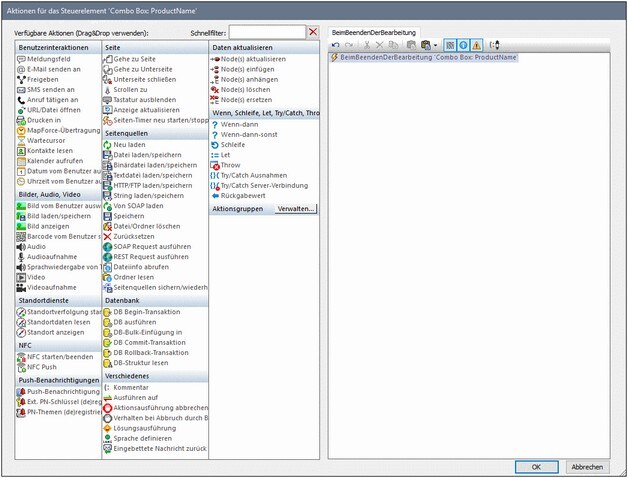Open the paste dropdown arrow in toolbar
The height and width of the screenshot is (478, 628).
point(435,46)
